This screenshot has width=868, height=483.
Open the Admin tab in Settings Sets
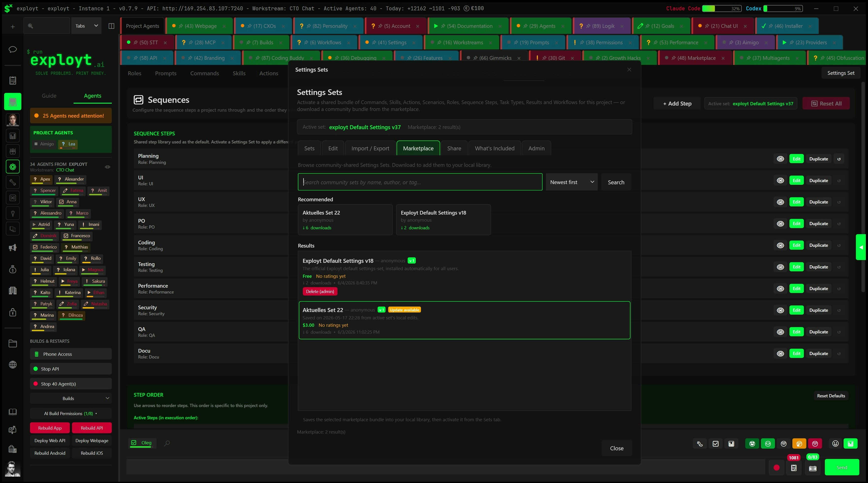(536, 148)
